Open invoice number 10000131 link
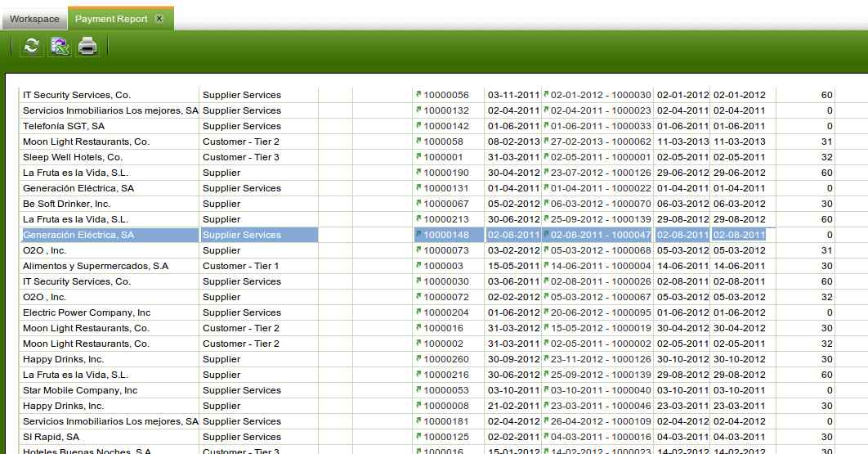 446,188
